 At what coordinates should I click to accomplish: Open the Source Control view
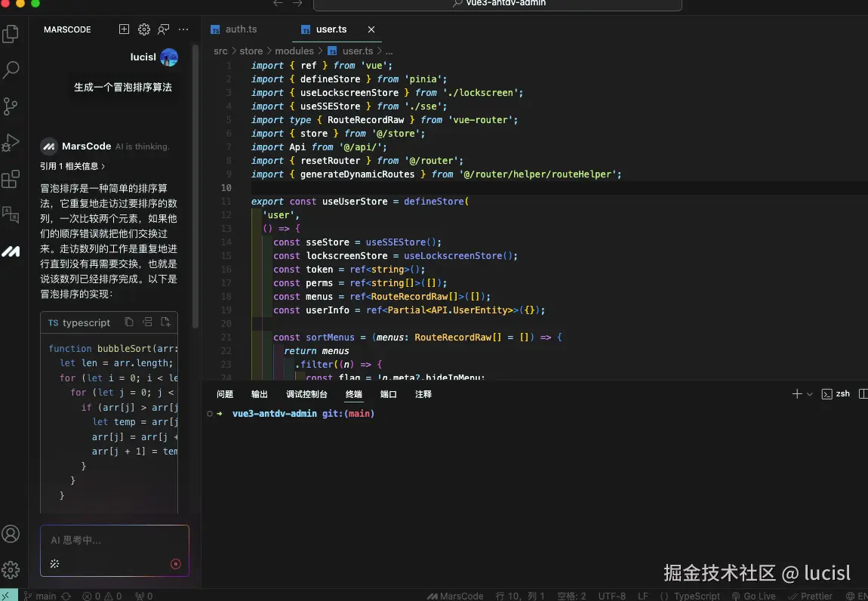pyautogui.click(x=11, y=106)
